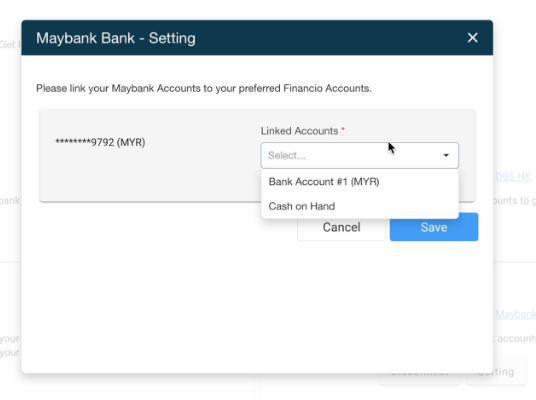This screenshot has height=400, width=536.
Task: Open the Linked Accounts select dropdown
Action: (x=360, y=156)
